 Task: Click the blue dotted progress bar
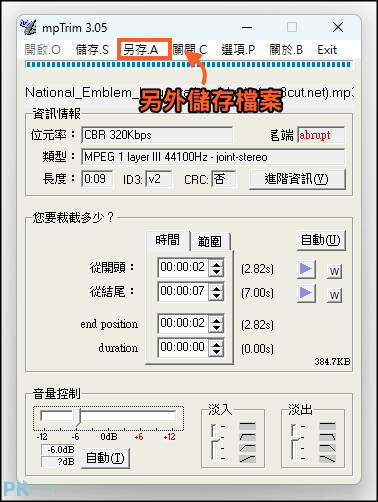tap(189, 64)
